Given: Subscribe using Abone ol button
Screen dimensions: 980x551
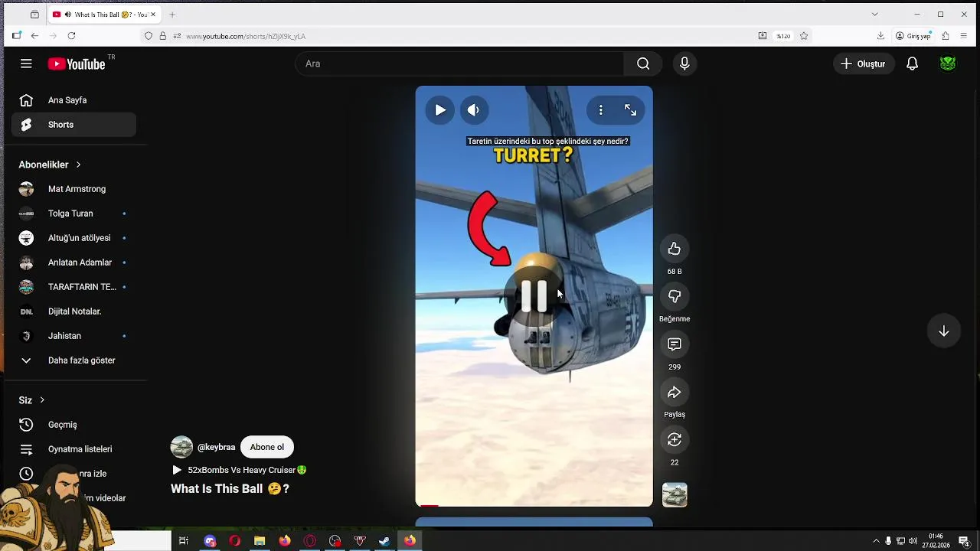Looking at the screenshot, I should point(266,447).
